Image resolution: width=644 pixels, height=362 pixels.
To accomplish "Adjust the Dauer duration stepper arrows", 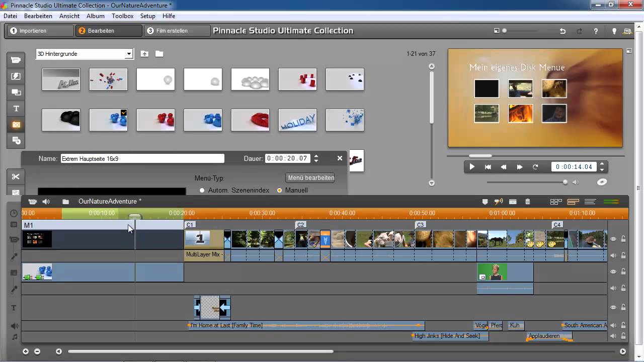I will pyautogui.click(x=316, y=158).
